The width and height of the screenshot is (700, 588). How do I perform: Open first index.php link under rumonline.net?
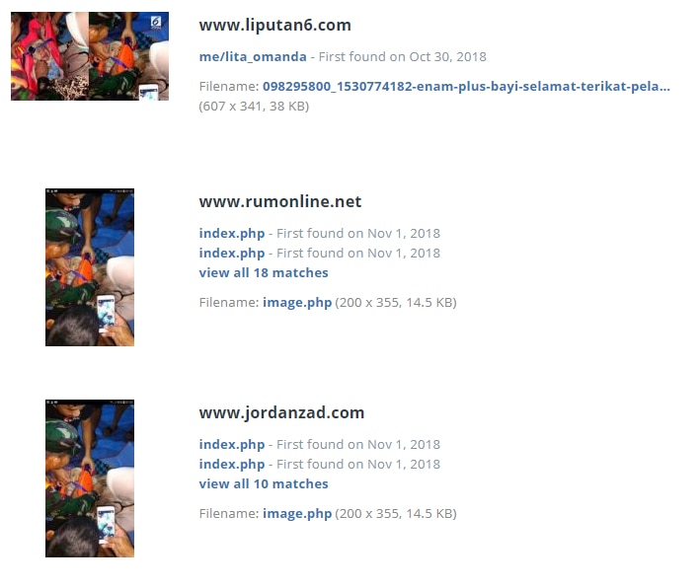pos(232,234)
